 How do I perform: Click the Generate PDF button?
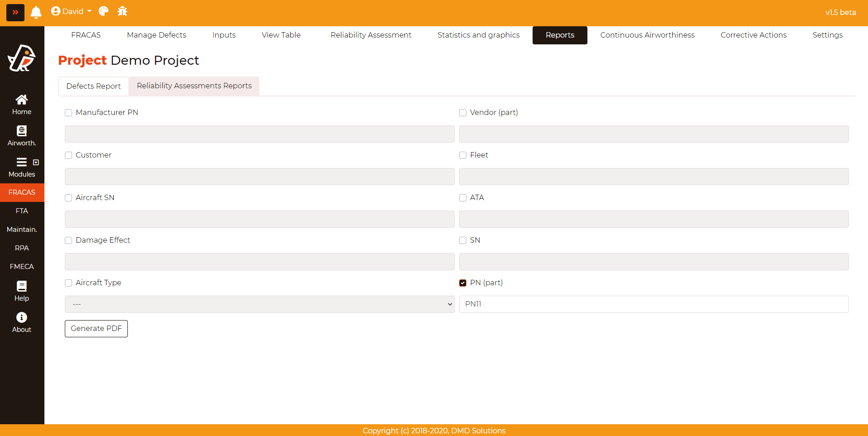click(x=96, y=329)
